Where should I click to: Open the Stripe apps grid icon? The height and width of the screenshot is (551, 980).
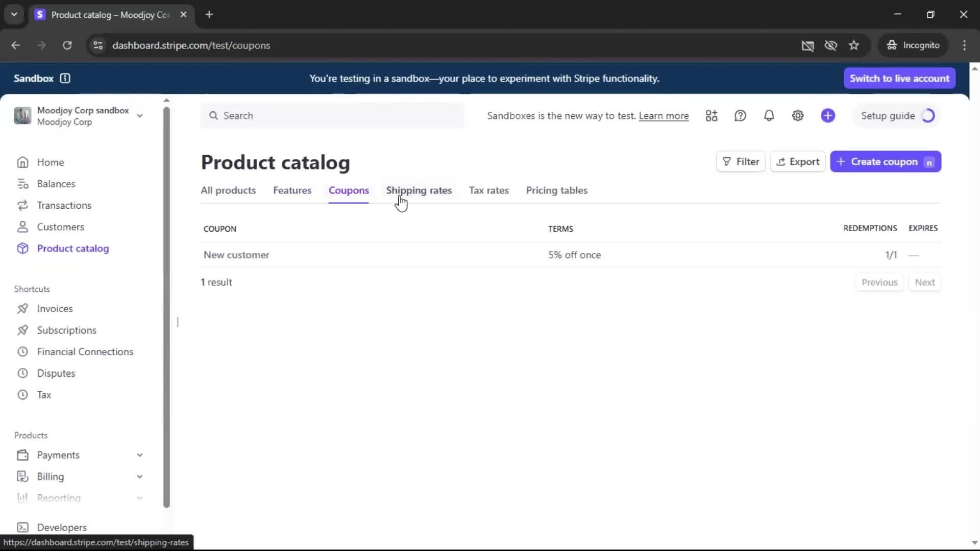tap(712, 116)
